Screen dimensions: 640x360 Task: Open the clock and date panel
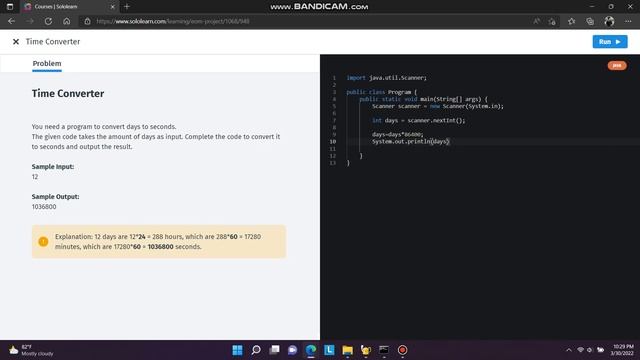pyautogui.click(x=623, y=350)
